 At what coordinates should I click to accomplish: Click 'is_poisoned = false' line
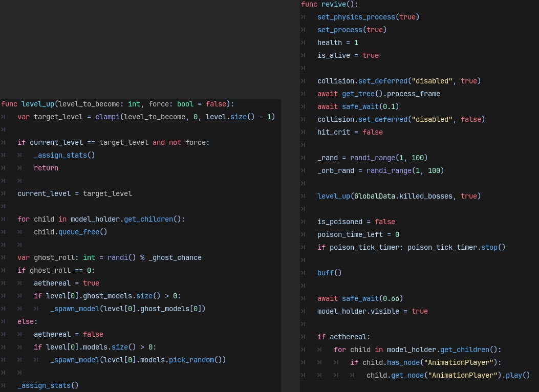(x=356, y=222)
